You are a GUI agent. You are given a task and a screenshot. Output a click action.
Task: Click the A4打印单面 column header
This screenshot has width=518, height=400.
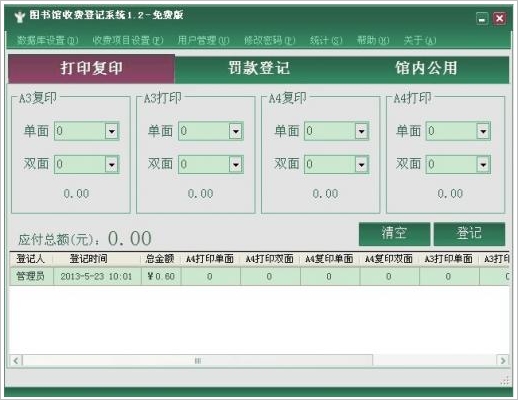(210, 259)
